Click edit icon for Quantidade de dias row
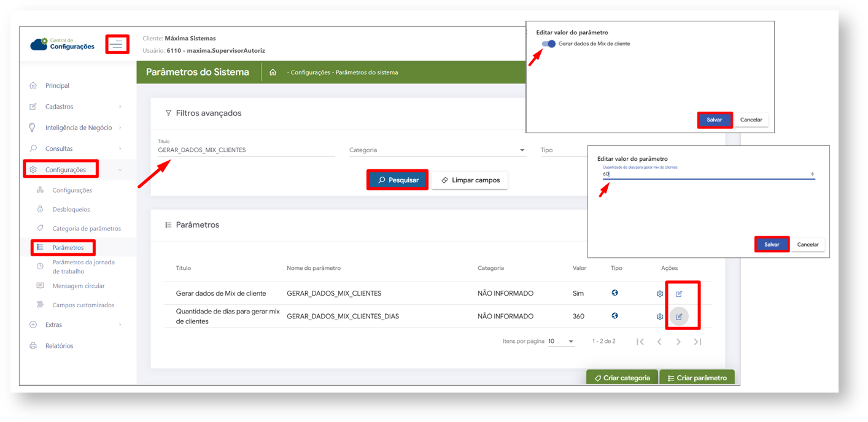The height and width of the screenshot is (422, 868). 679,316
